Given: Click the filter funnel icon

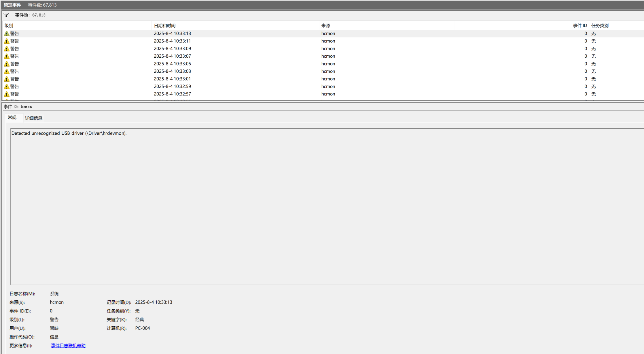Looking at the screenshot, I should tap(6, 15).
